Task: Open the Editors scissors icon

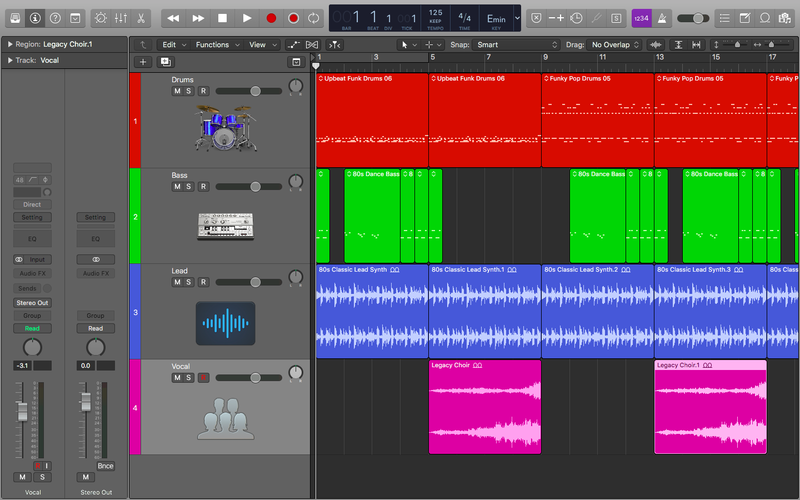Action: (141, 18)
